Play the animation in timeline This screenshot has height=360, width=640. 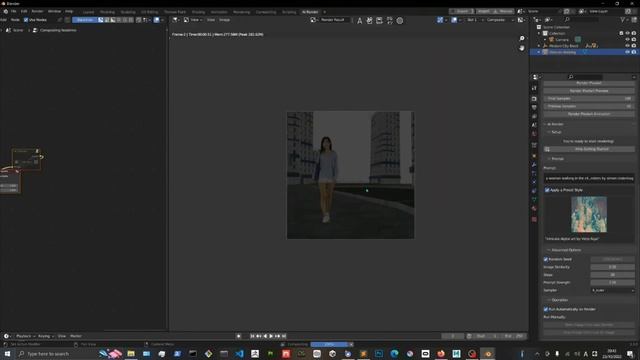[x=271, y=336]
